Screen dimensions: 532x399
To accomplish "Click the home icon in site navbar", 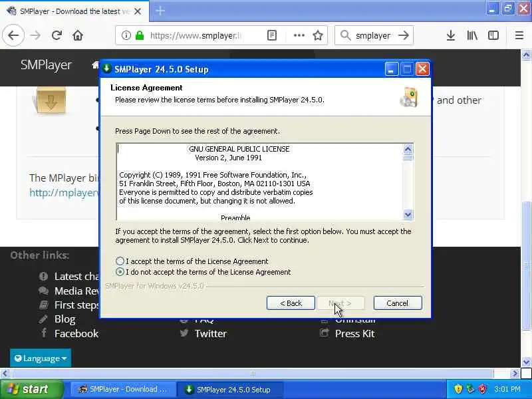I will [95, 65].
